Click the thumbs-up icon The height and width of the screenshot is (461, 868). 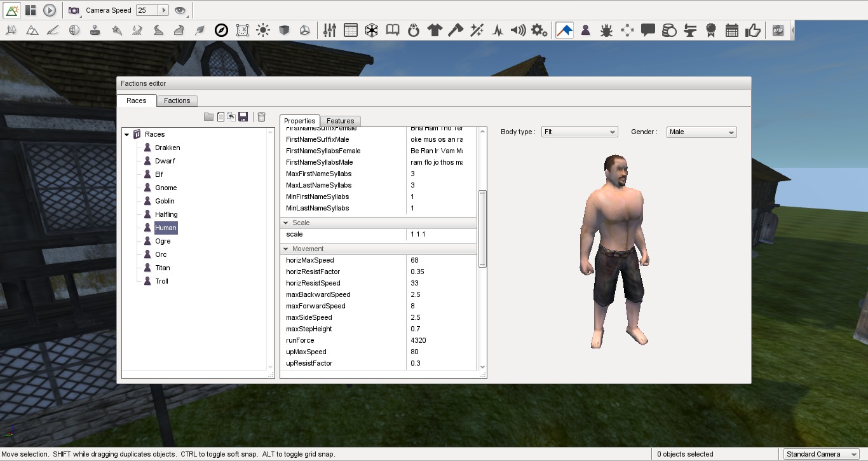click(753, 29)
